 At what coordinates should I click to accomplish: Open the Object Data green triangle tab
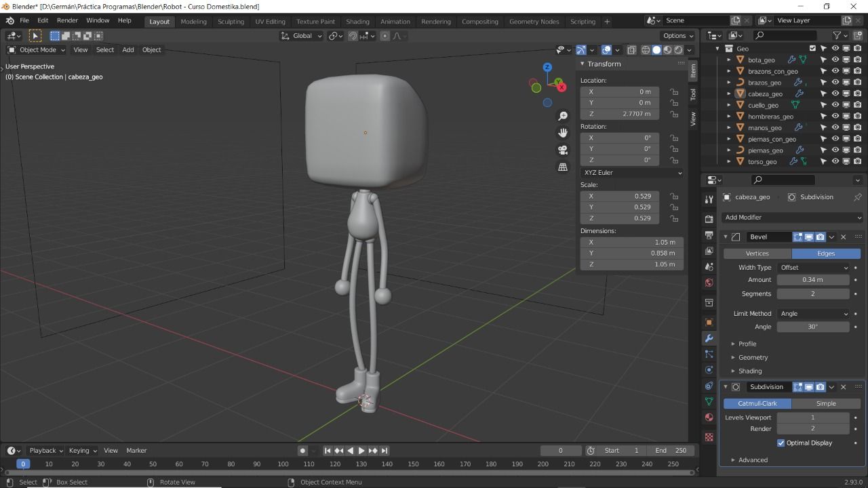709,401
